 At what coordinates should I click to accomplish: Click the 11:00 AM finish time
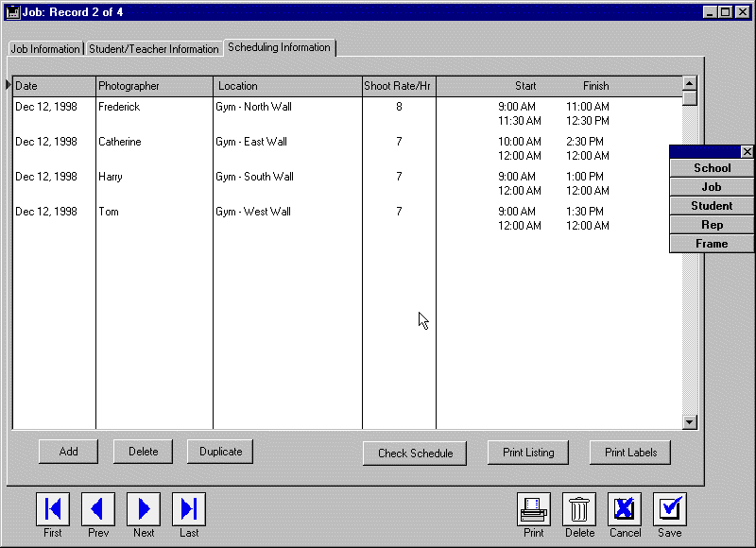[x=588, y=107]
